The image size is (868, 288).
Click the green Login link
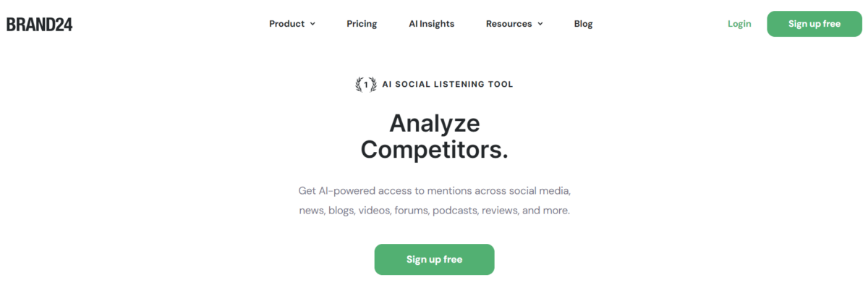(x=739, y=24)
